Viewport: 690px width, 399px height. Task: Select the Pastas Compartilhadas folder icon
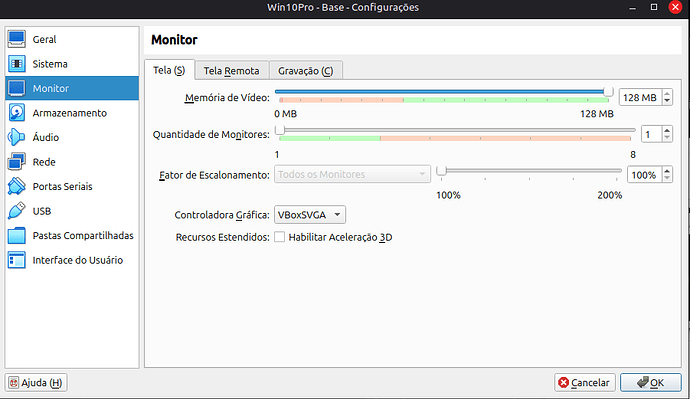pos(16,236)
